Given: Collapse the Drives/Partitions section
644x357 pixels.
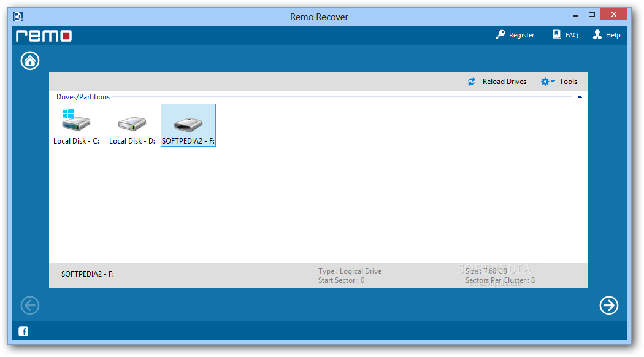Looking at the screenshot, I should tap(580, 97).
